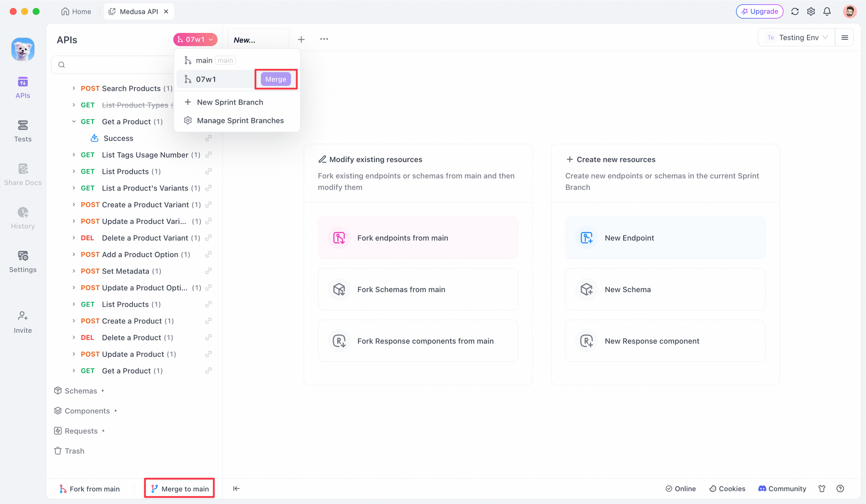Screen dimensions: 866x504
Task: Open the hamburger menu at top right
Action: click(844, 38)
